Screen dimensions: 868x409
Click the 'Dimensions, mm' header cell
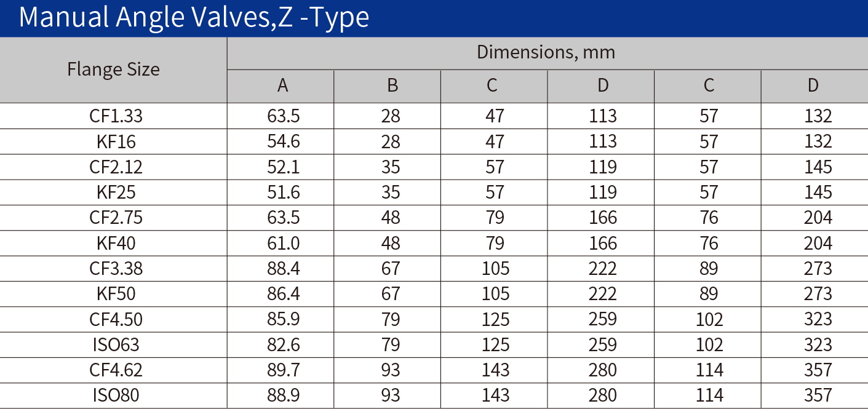pyautogui.click(x=546, y=52)
